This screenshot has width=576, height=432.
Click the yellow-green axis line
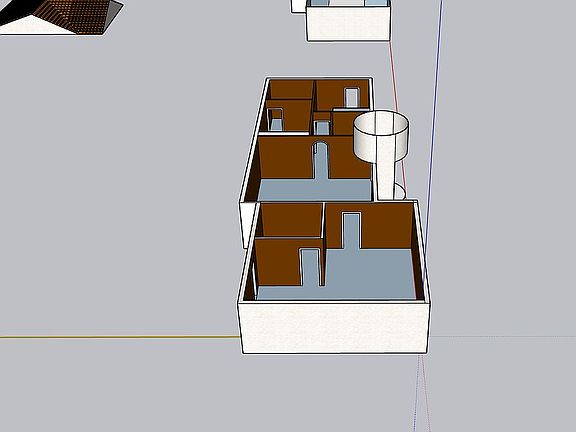point(119,336)
